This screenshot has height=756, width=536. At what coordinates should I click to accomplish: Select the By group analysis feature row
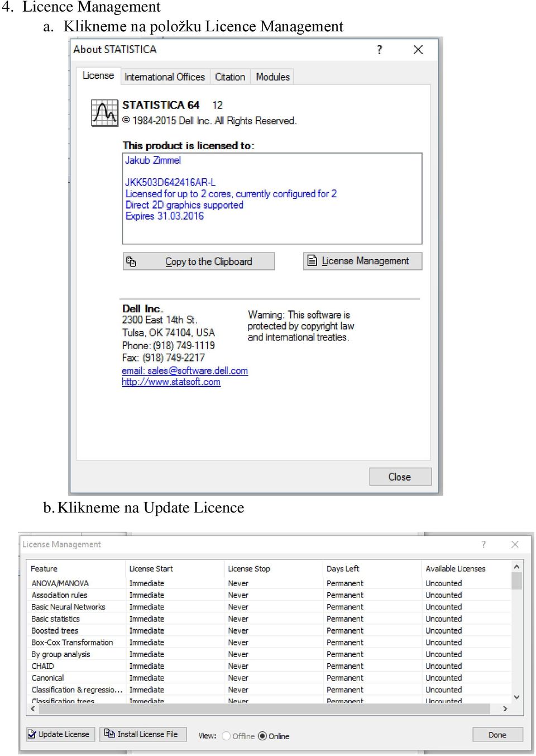point(269,654)
